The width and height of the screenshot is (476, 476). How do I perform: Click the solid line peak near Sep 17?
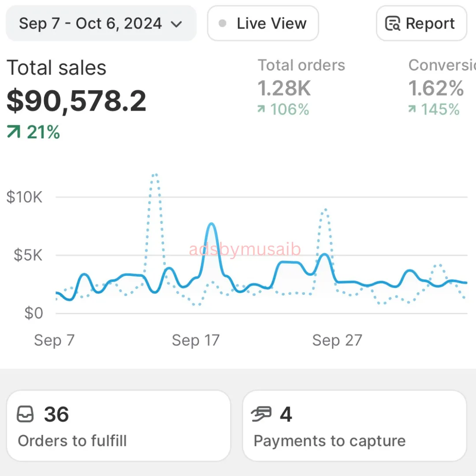click(212, 225)
